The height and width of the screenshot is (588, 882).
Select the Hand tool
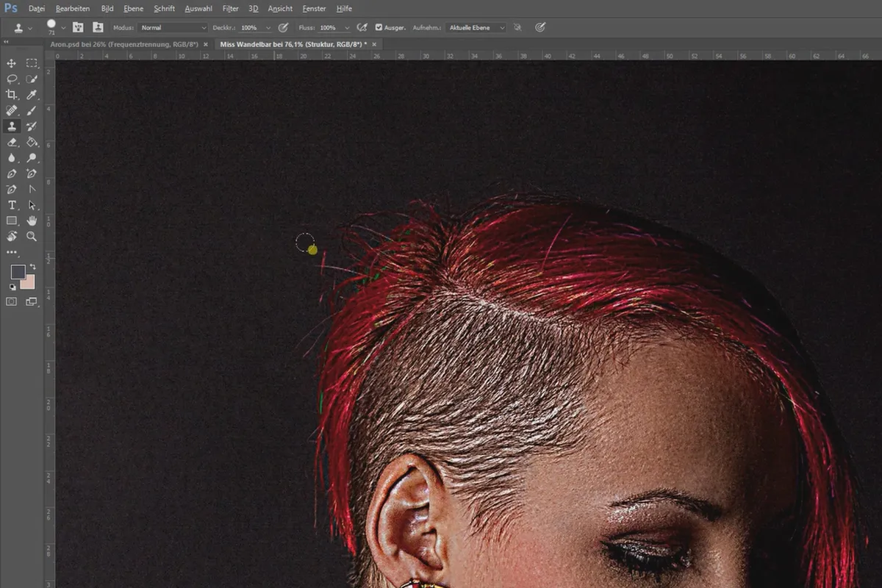point(32,220)
